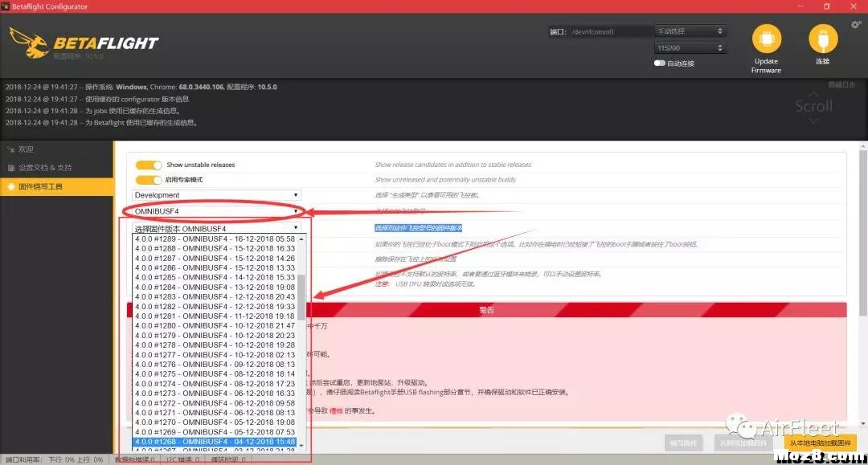The image size is (868, 465).
Task: Select highlighted firmware 4.0.0 #1268 04-12-2018 15:48
Action: pos(215,442)
